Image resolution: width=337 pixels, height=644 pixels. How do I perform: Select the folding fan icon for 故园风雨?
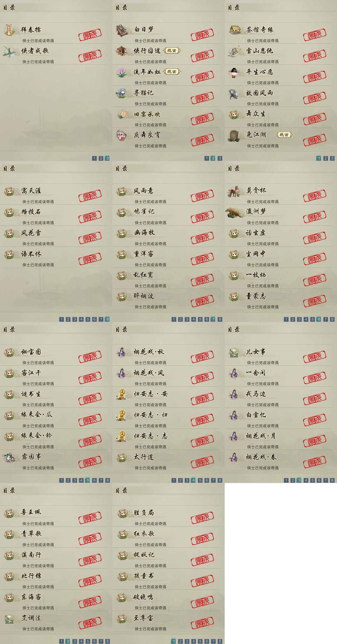[234, 94]
